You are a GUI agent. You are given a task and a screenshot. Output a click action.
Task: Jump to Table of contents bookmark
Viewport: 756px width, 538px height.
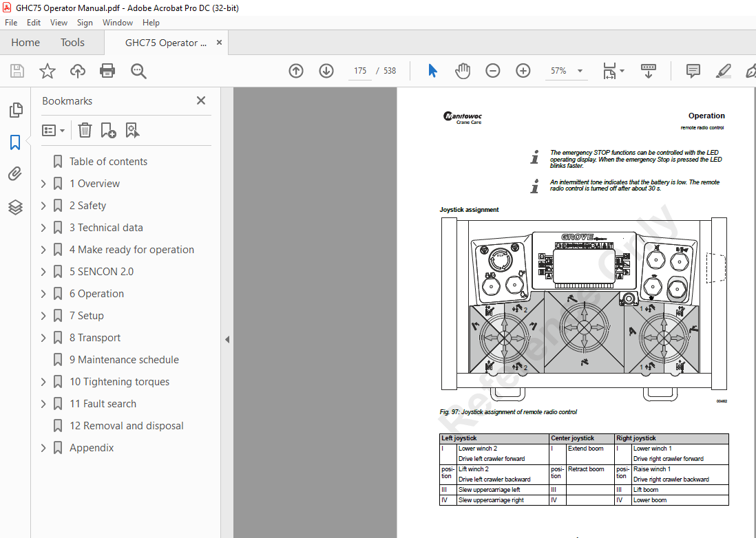click(x=109, y=162)
